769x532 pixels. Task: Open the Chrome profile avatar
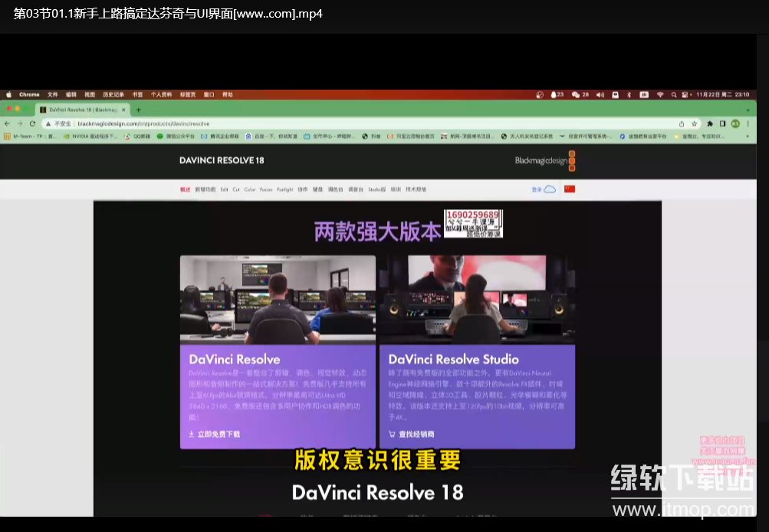735,123
